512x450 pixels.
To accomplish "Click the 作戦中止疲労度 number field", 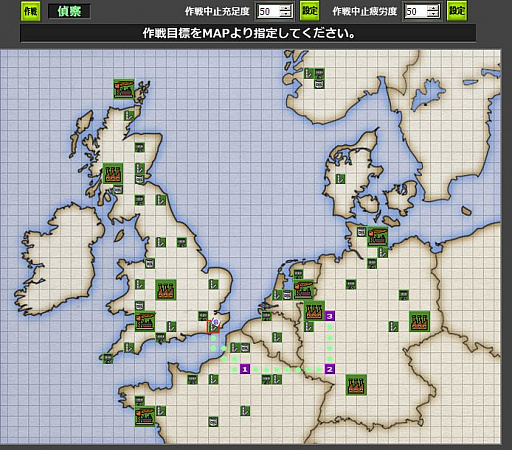I will pyautogui.click(x=416, y=11).
